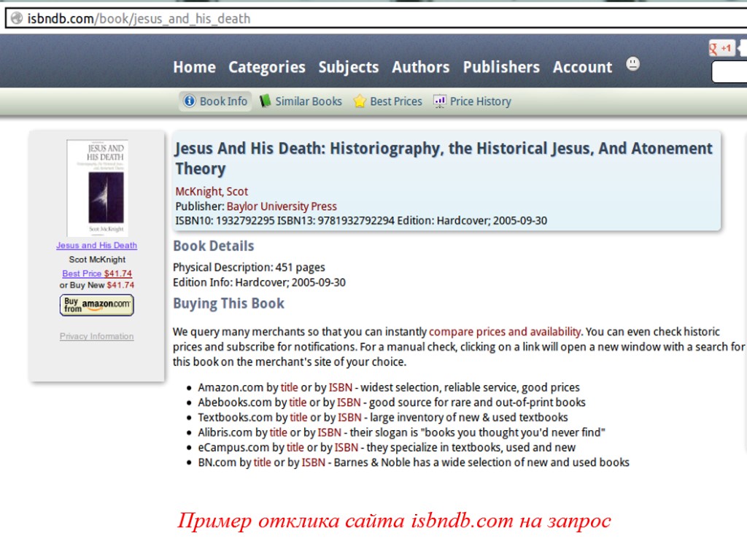This screenshot has height=560, width=747.
Task: Click the Buy from amazon.com button
Action: pos(97,305)
